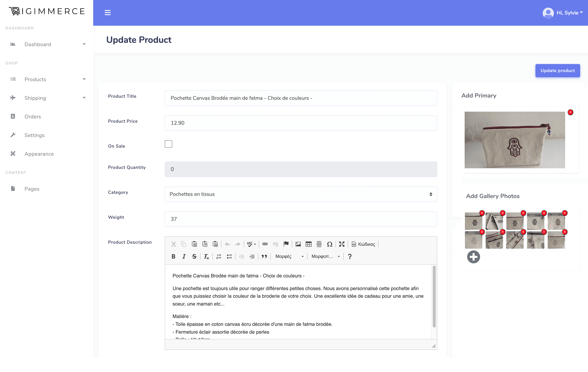Click the Product Price input field
Viewport: 588px width, 372px height.
[x=301, y=123]
